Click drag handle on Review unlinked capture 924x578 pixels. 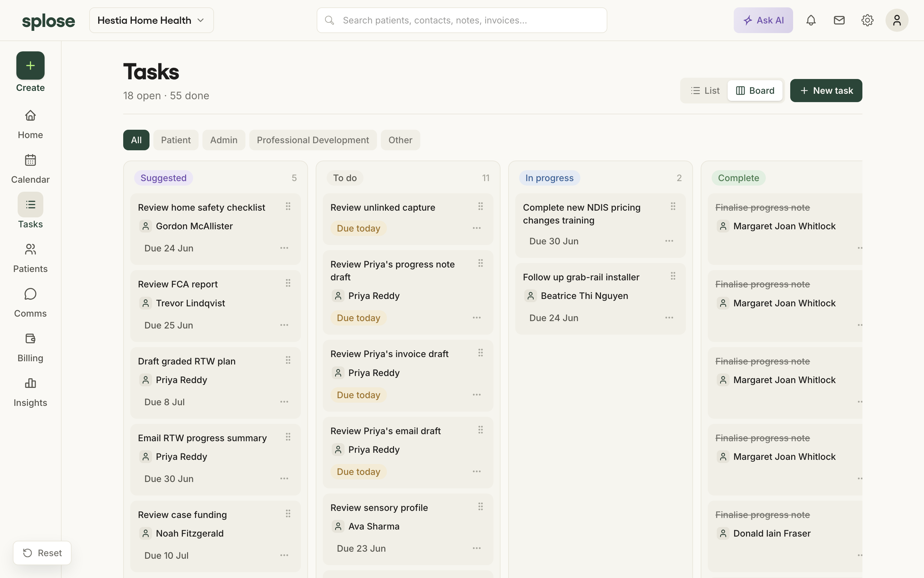coord(481,206)
